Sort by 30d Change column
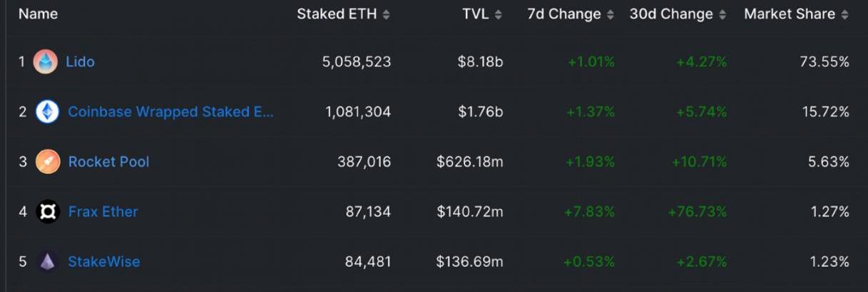 point(722,14)
